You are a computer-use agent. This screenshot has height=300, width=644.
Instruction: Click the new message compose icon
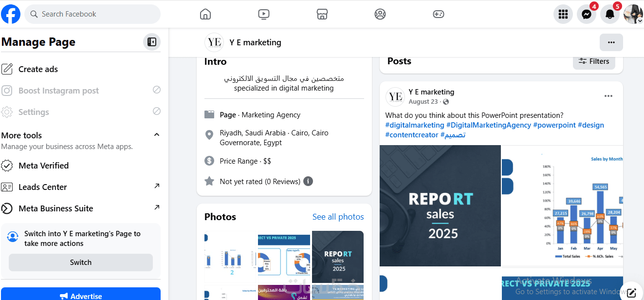coord(631,293)
